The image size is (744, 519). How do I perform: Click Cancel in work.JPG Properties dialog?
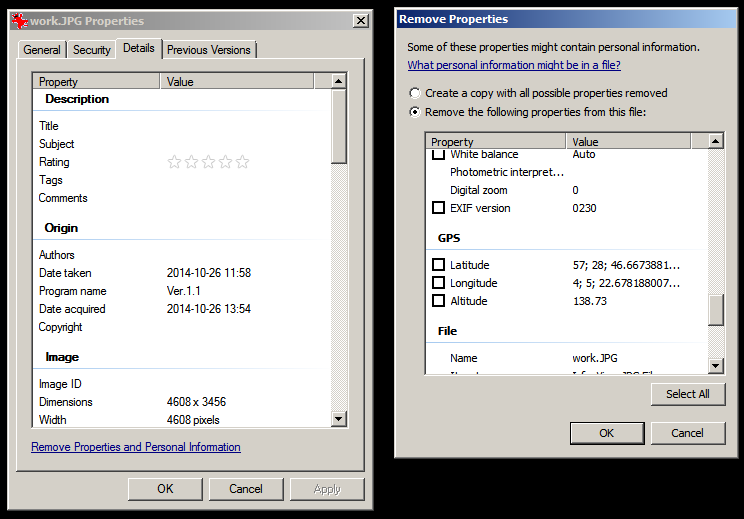point(246,489)
